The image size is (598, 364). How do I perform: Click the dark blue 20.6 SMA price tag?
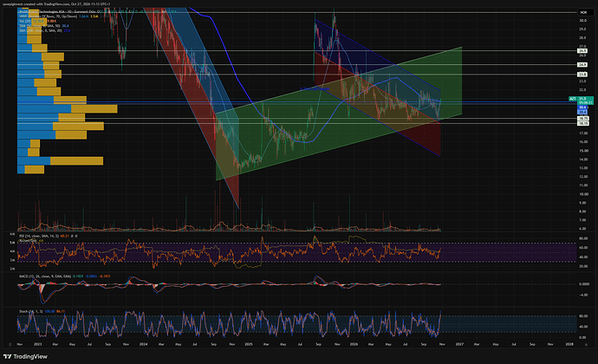coord(582,107)
